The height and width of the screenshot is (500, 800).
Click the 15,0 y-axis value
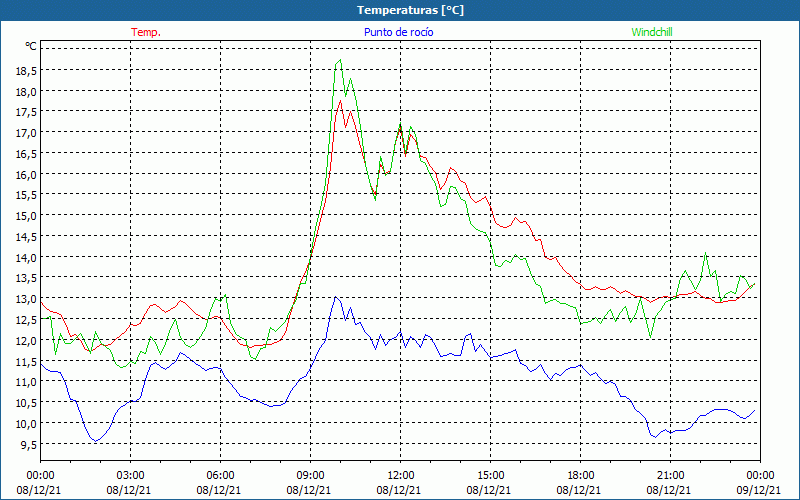click(x=27, y=216)
